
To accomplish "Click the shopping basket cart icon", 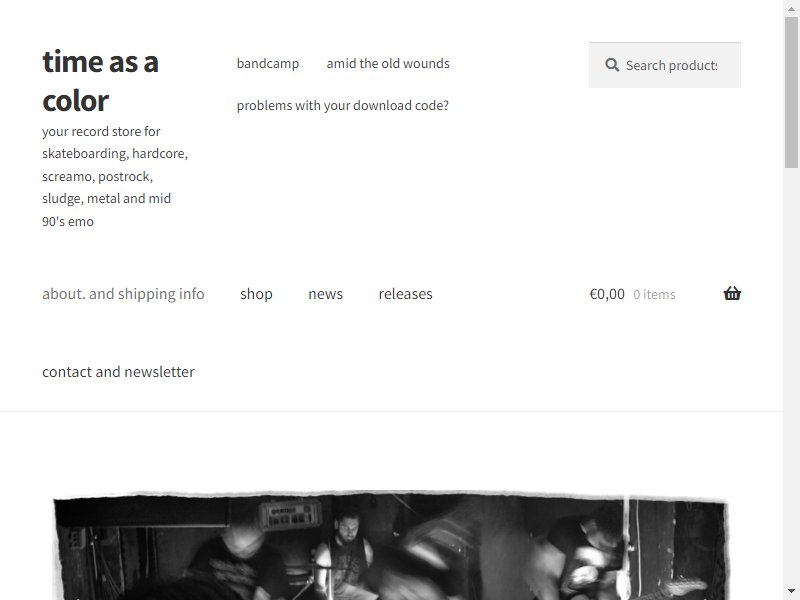I will click(732, 293).
